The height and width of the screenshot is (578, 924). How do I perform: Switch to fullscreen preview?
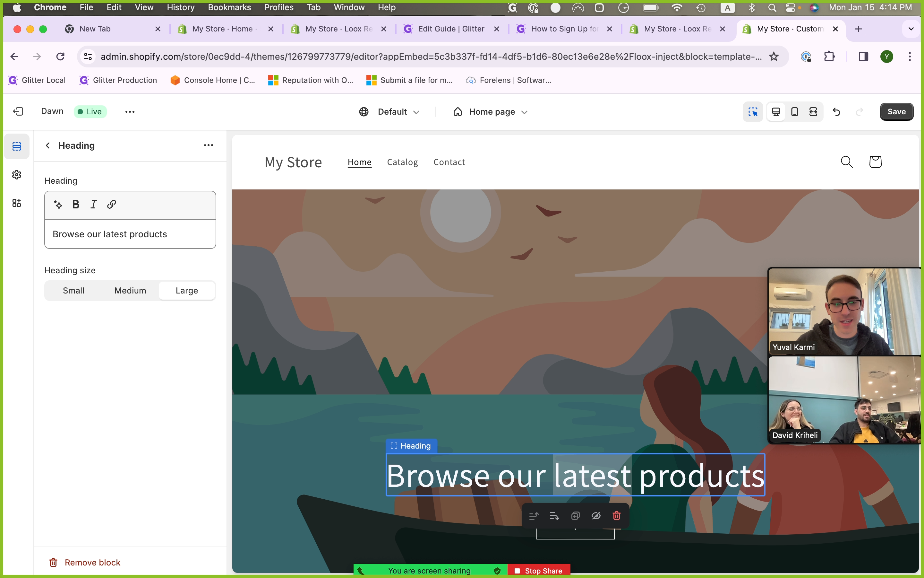[813, 112]
